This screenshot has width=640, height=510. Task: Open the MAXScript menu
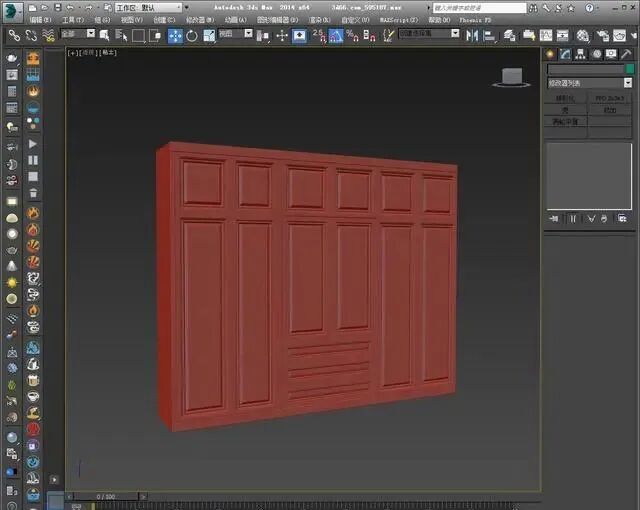click(399, 20)
